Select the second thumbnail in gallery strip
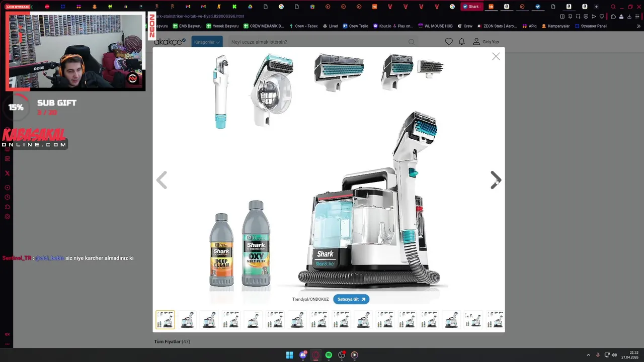 pos(187,320)
